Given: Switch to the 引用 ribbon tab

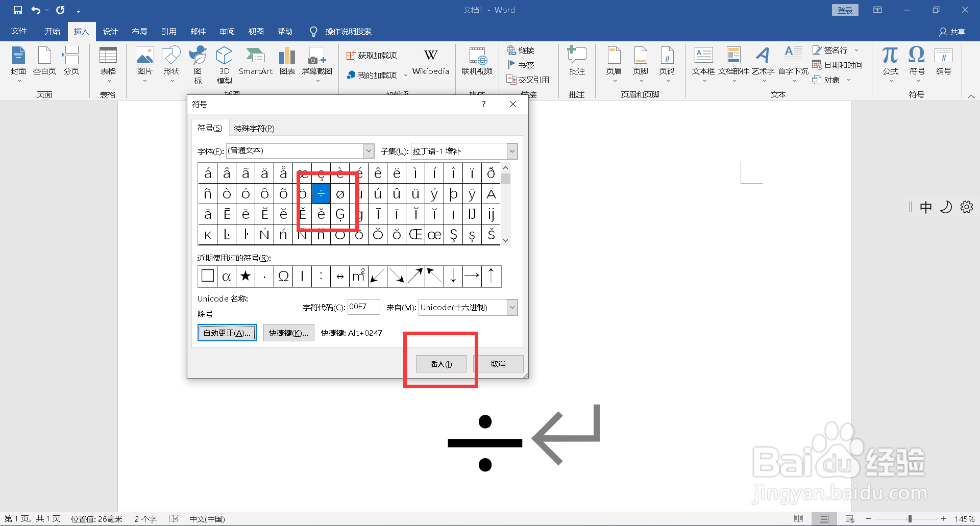Looking at the screenshot, I should [x=168, y=31].
